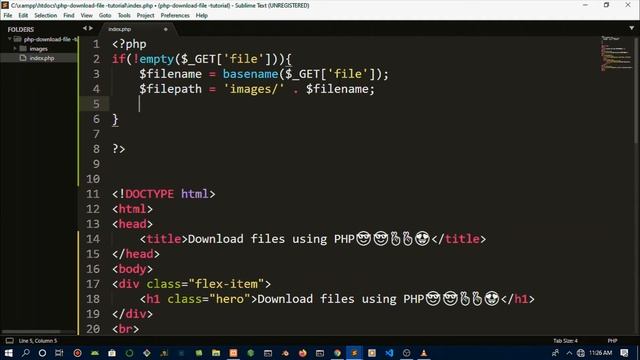Click the code minimap preview
This screenshot has height=360, width=640.
point(616,54)
